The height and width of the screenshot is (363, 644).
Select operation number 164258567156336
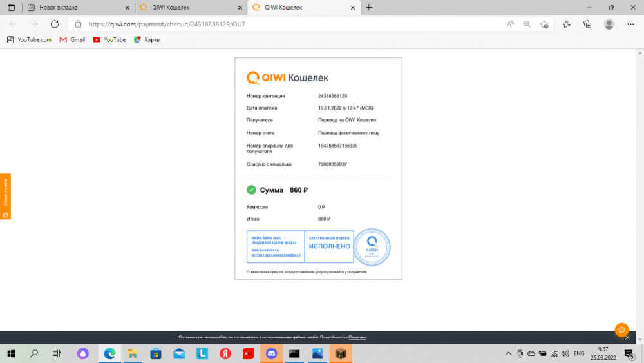pos(337,146)
